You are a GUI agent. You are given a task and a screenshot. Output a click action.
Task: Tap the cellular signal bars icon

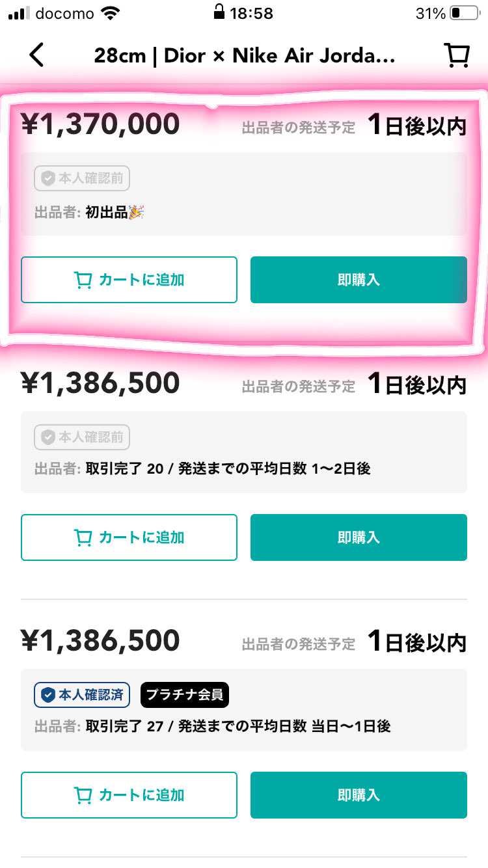(19, 13)
